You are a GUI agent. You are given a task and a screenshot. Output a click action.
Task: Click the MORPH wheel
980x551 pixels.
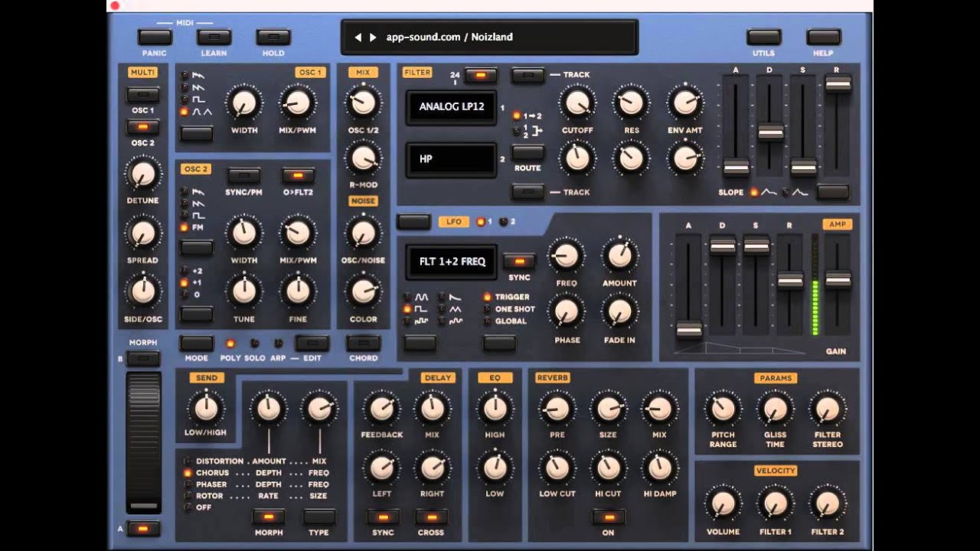point(143,442)
